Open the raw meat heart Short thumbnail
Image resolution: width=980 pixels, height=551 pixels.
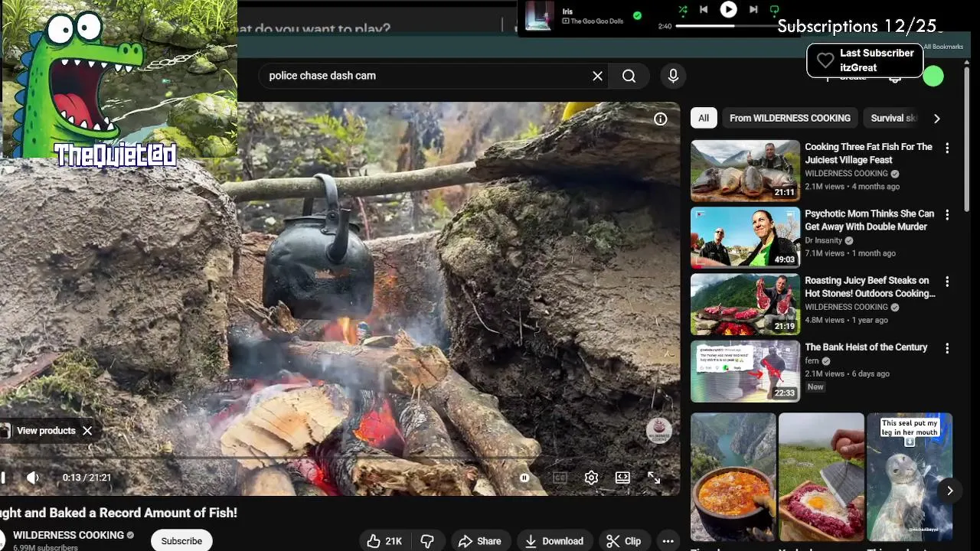point(822,478)
